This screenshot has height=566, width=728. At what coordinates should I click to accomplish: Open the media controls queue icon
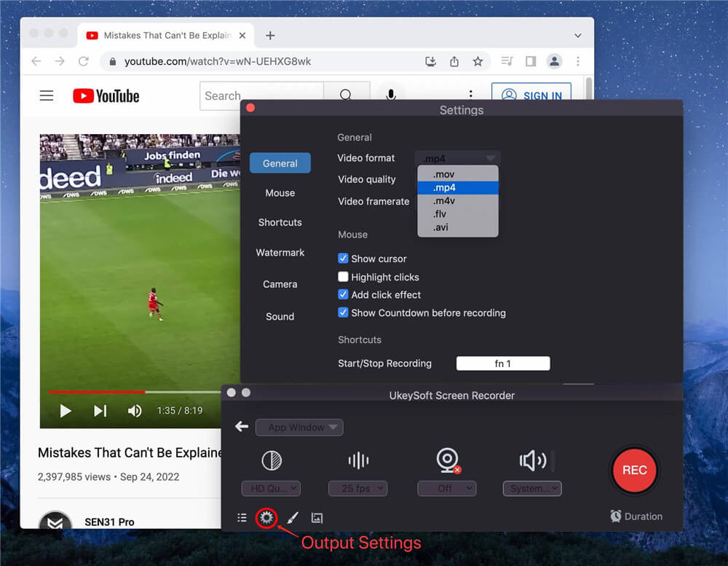(507, 61)
